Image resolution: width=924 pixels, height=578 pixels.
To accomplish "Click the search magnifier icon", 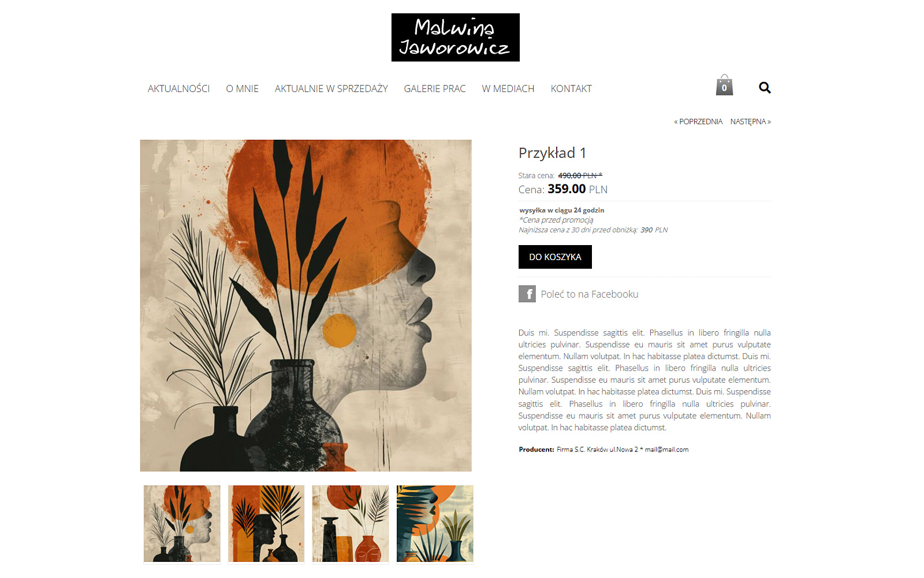I will pos(765,87).
